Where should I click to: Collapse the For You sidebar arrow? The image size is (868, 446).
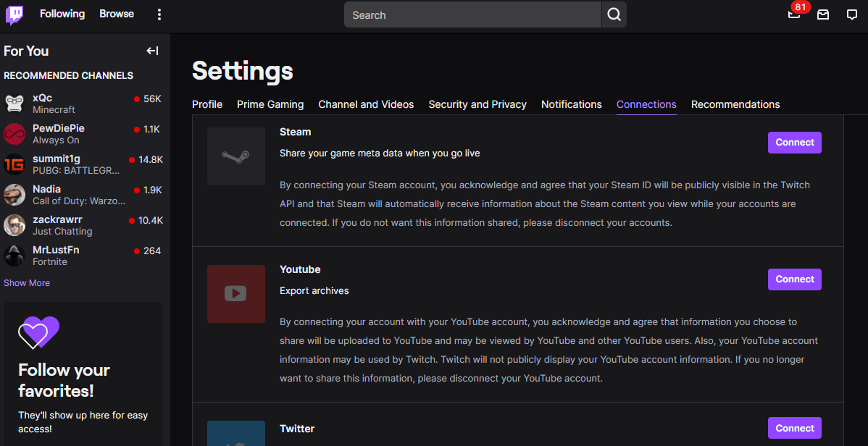[x=153, y=51]
